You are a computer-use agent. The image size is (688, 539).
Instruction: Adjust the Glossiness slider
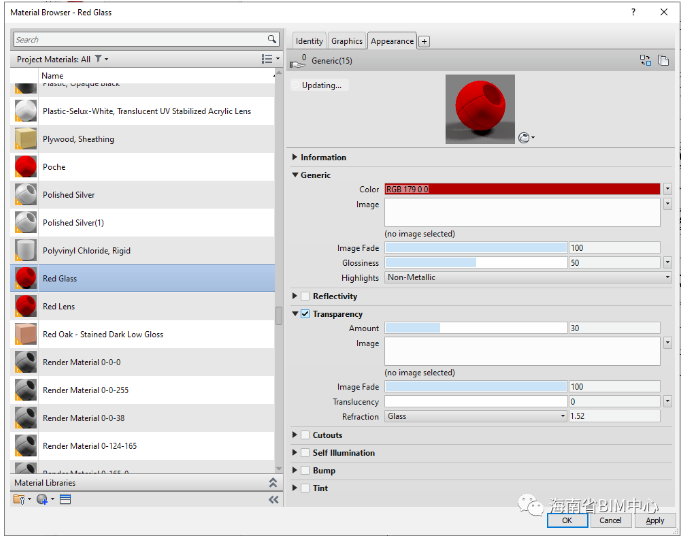click(477, 263)
